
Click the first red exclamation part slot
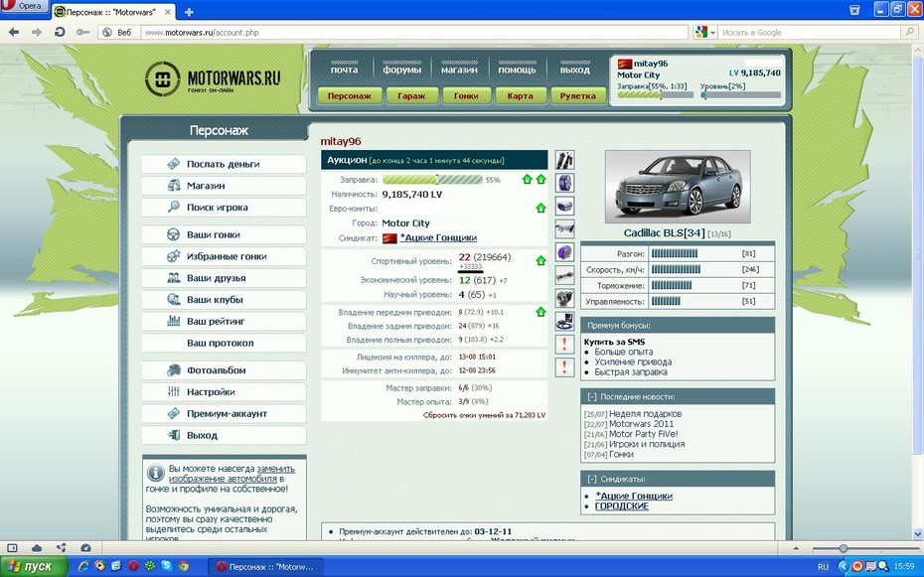point(564,344)
